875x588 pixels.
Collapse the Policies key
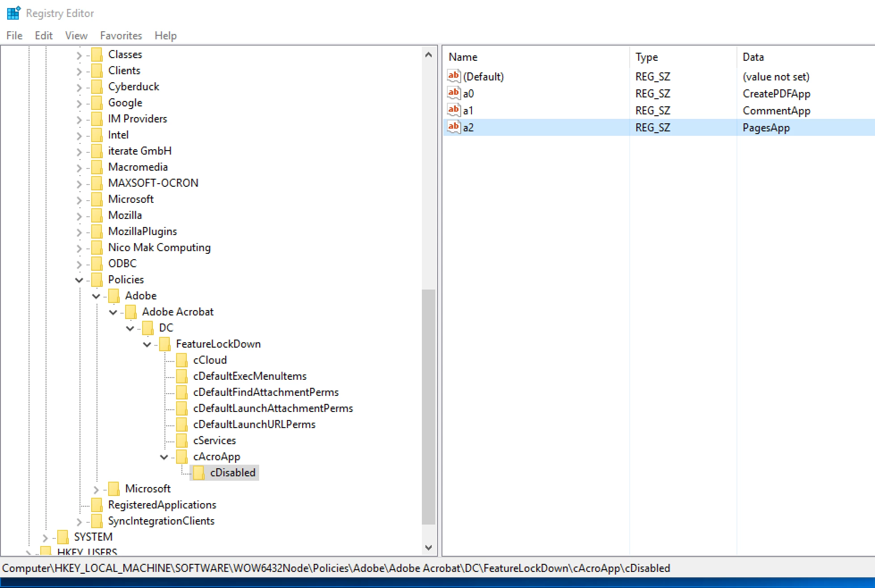(79, 280)
